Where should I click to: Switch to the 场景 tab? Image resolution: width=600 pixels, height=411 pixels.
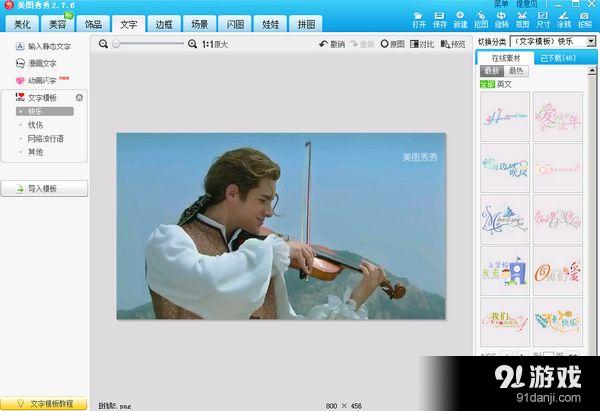pos(199,24)
